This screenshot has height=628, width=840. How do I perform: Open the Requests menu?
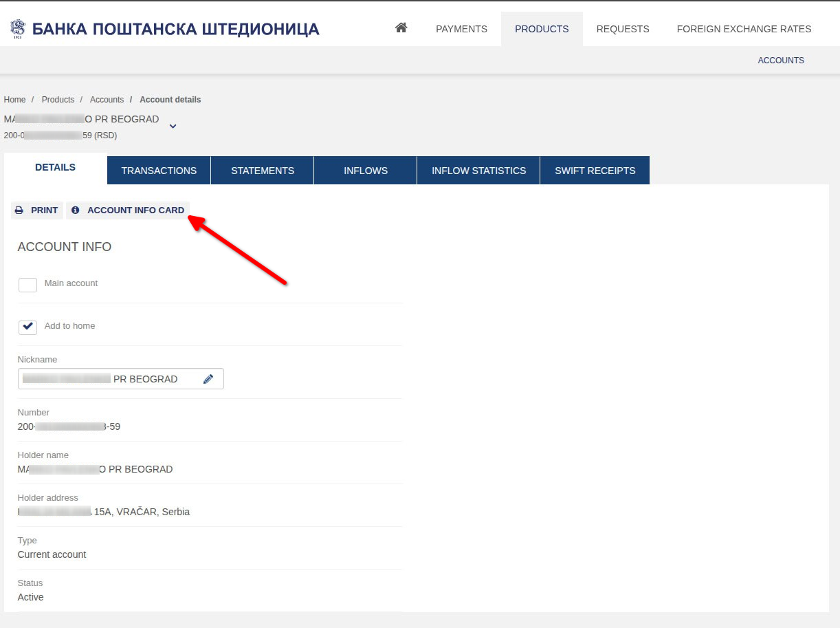623,29
